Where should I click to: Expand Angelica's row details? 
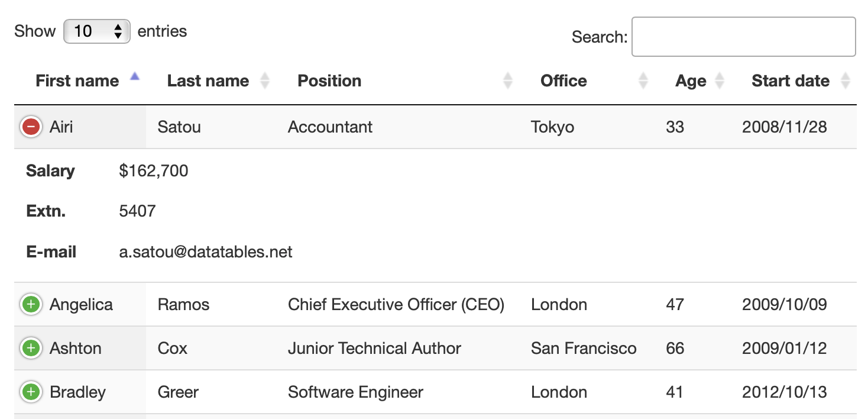click(x=31, y=305)
